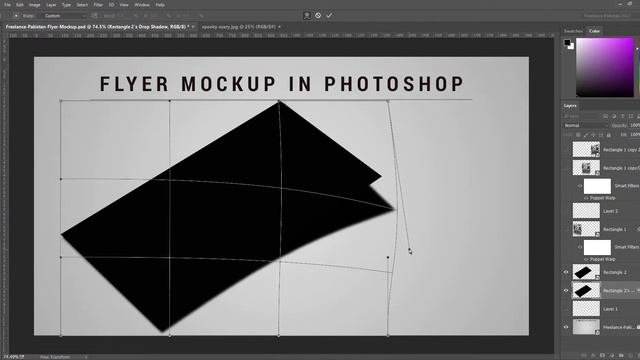Click the layer styles fx icon at panel bottom
Image resolution: width=640 pixels, height=360 pixels.
point(593,356)
